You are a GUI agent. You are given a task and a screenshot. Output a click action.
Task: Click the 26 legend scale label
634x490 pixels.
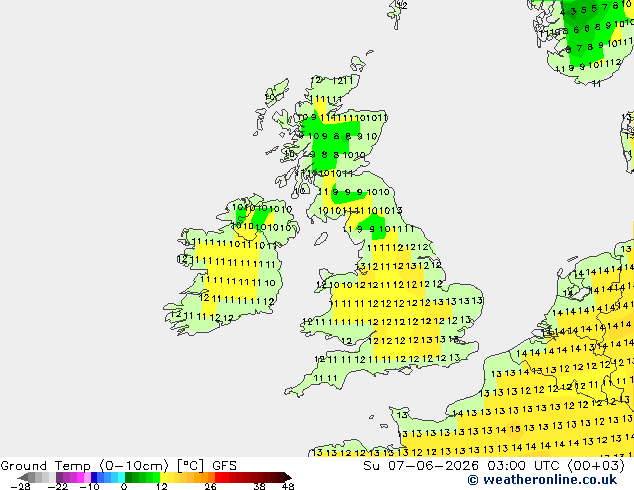tap(210, 486)
